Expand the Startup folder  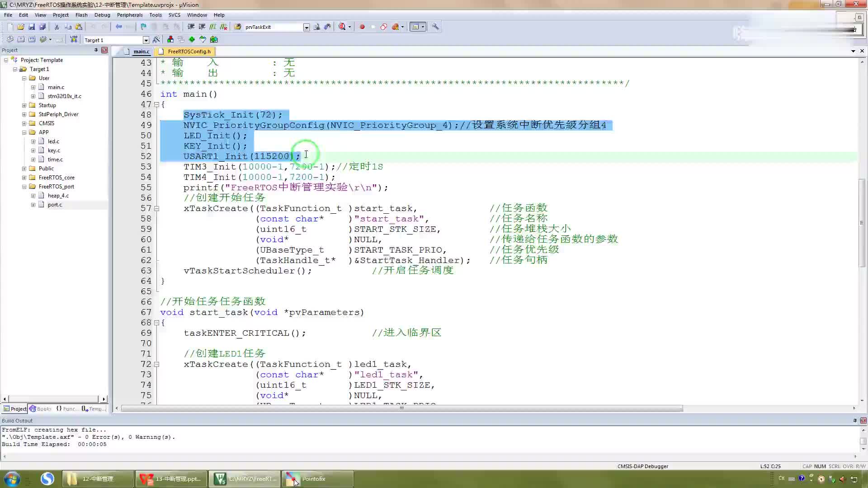click(24, 105)
